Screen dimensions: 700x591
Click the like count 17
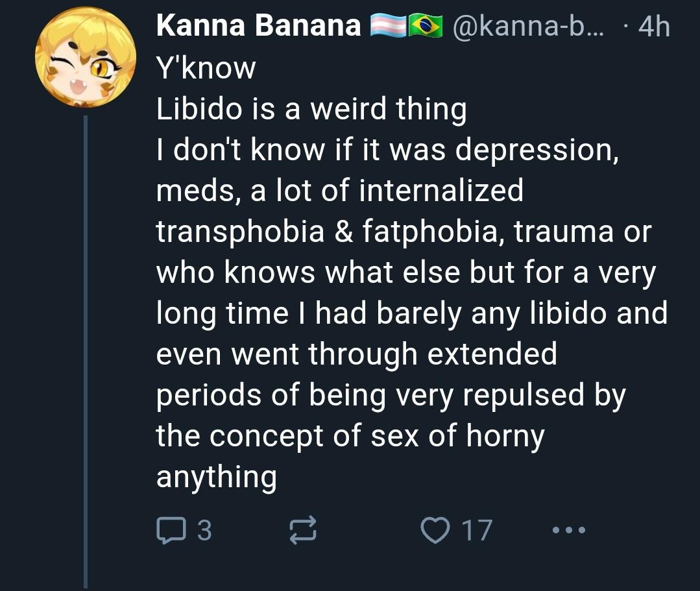(x=477, y=531)
